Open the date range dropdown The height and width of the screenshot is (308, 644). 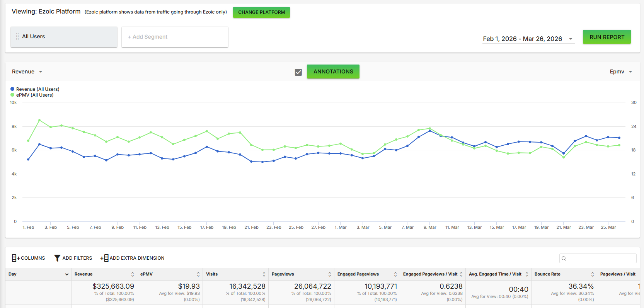[528, 39]
